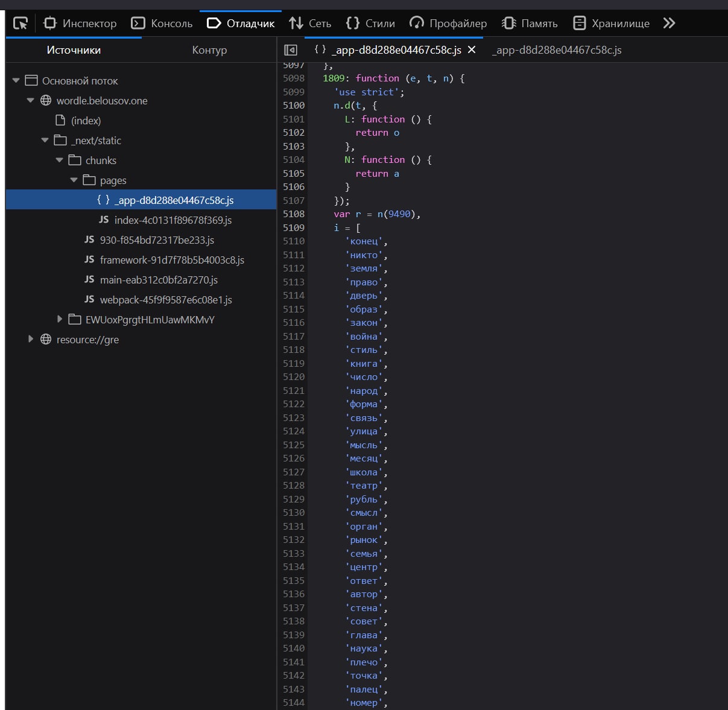Collapse the wordle.belousov.one domain node

[x=31, y=101]
